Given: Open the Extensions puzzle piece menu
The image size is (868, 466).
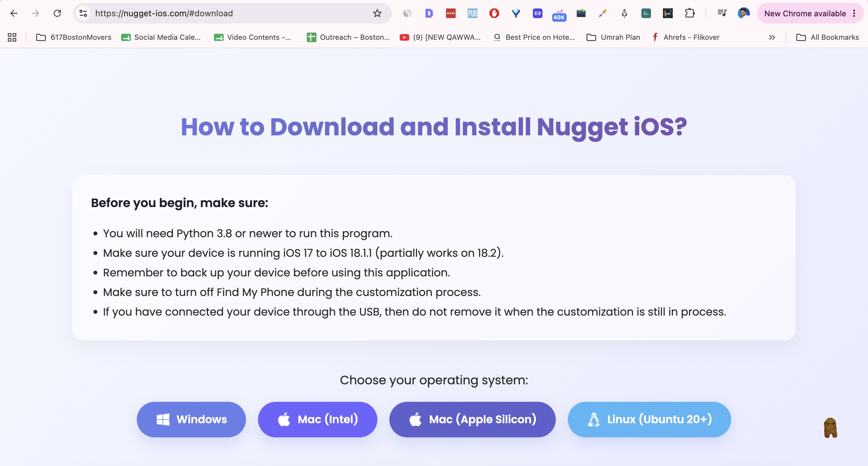Looking at the screenshot, I should [x=690, y=13].
